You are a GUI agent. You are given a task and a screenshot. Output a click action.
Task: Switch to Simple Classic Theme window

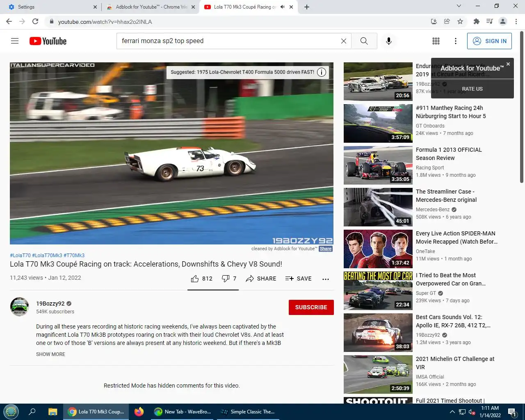click(248, 411)
